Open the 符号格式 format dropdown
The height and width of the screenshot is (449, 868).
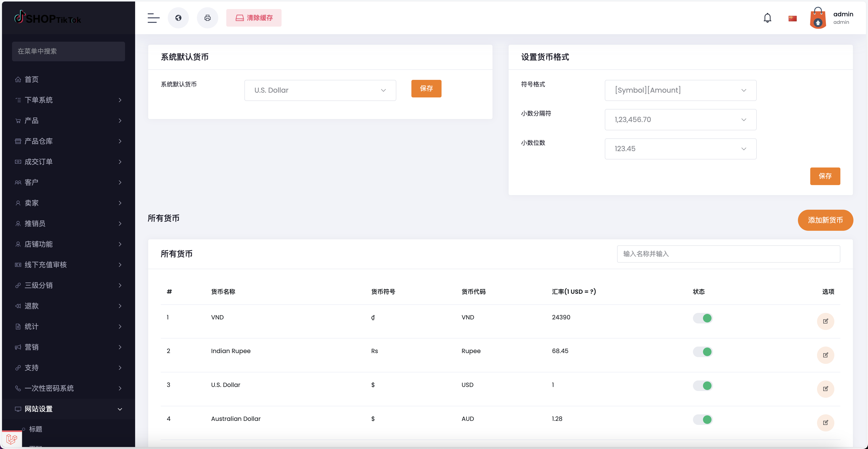pyautogui.click(x=680, y=90)
